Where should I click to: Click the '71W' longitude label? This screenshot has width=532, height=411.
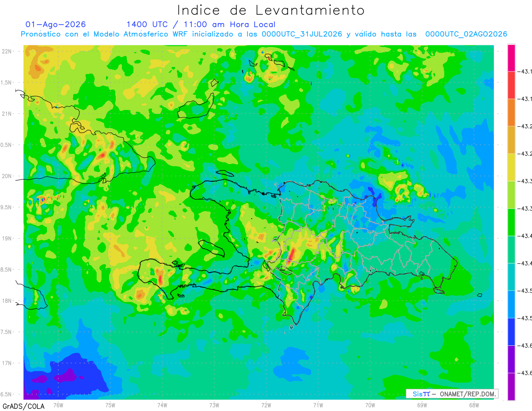click(318, 405)
